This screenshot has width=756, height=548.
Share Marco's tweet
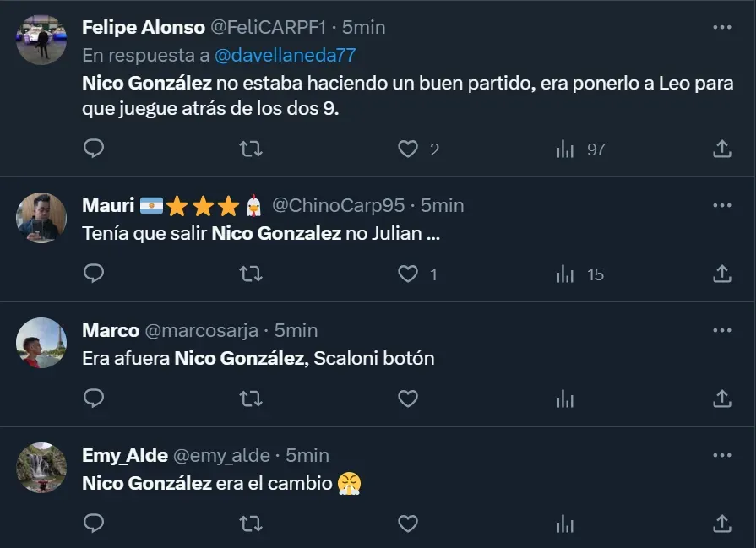click(x=722, y=399)
